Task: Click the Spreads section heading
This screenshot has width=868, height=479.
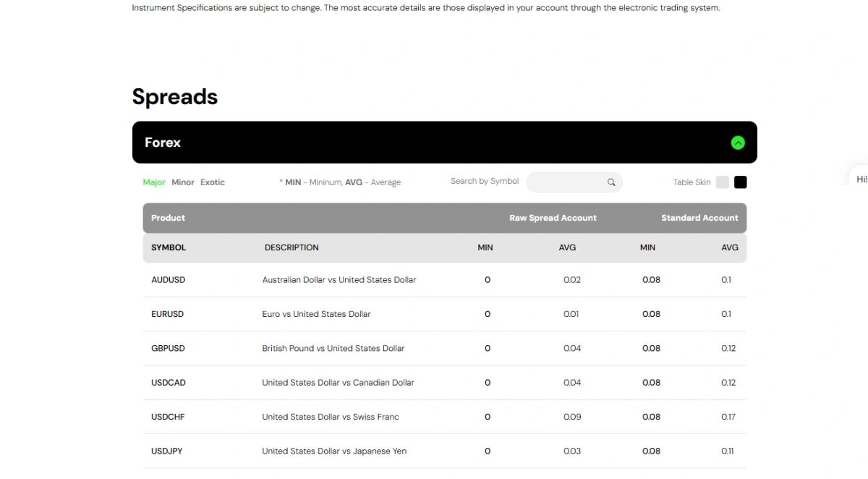Action: tap(175, 97)
